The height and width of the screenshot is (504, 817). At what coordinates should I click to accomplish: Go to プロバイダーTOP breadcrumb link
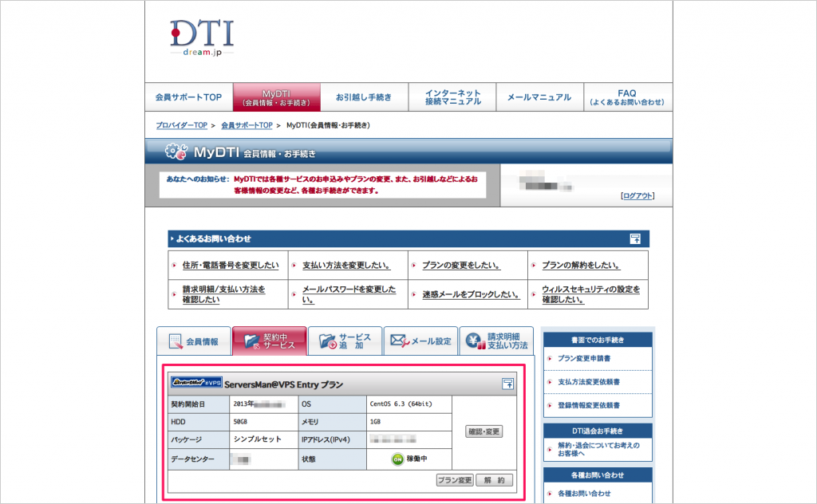181,125
